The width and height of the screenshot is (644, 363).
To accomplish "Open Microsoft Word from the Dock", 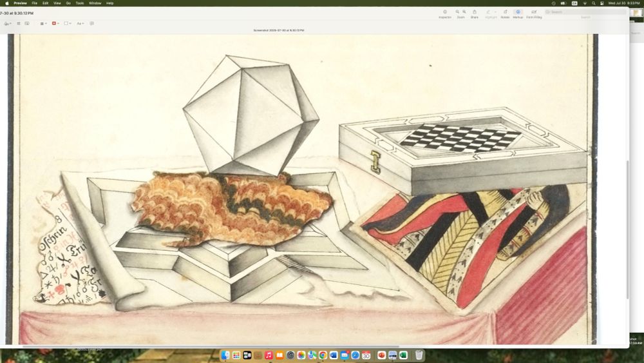I will pyautogui.click(x=334, y=355).
